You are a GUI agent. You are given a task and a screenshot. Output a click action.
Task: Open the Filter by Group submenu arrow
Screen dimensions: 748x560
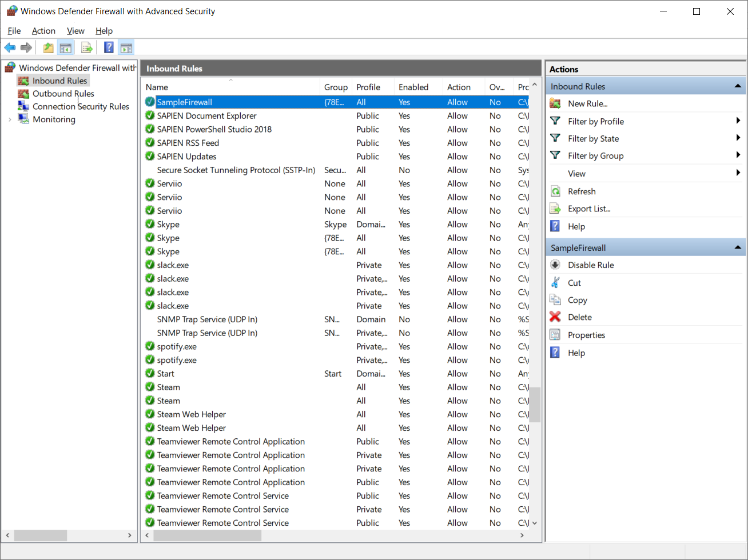738,155
